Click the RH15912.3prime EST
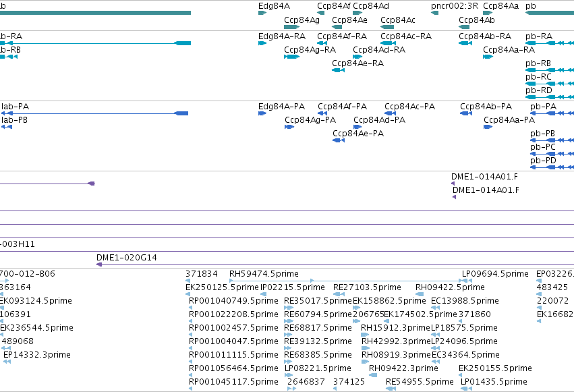 (365, 335)
